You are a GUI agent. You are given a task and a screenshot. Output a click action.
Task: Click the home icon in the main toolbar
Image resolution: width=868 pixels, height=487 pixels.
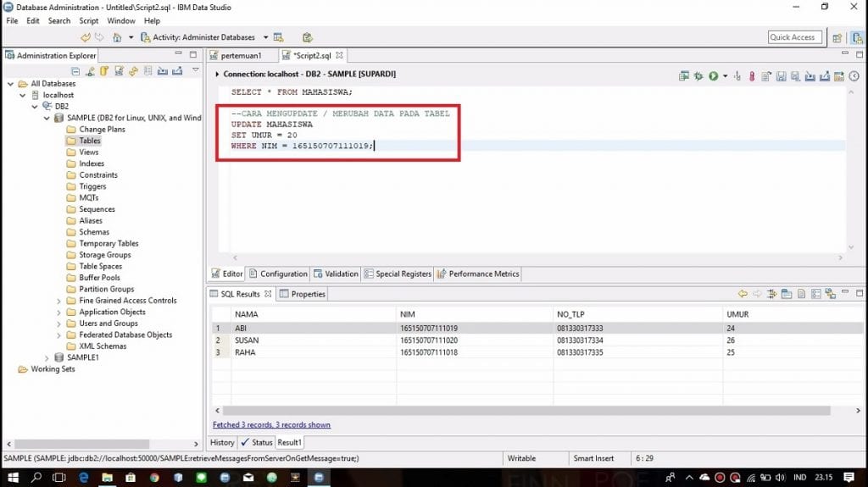click(117, 37)
